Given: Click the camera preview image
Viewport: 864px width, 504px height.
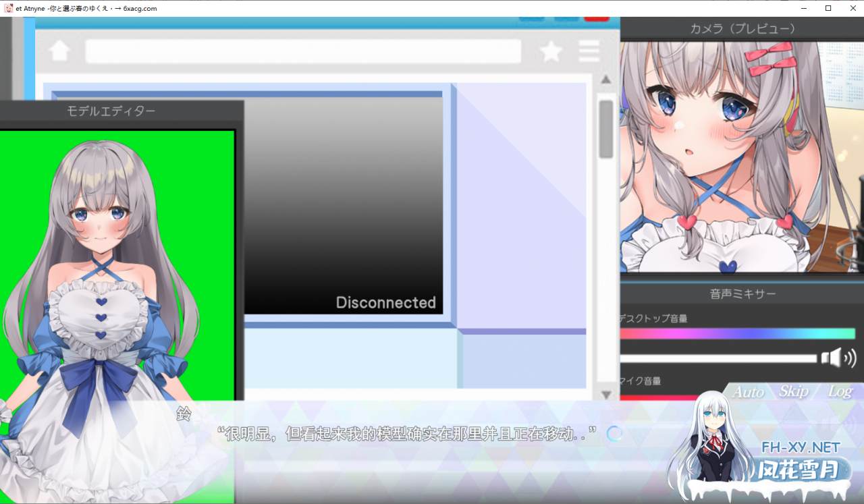Looking at the screenshot, I should click(742, 157).
